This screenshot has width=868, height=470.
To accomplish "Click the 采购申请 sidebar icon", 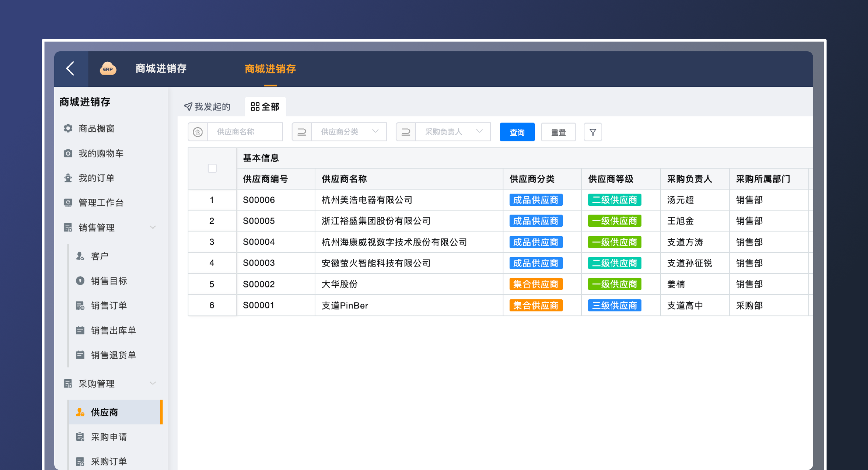I will coord(80,437).
